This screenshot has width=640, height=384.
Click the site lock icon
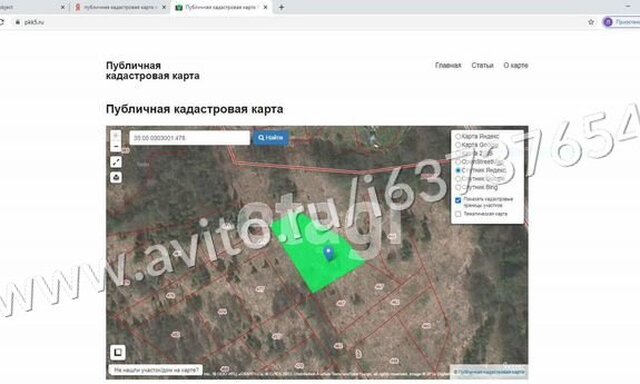pos(17,22)
